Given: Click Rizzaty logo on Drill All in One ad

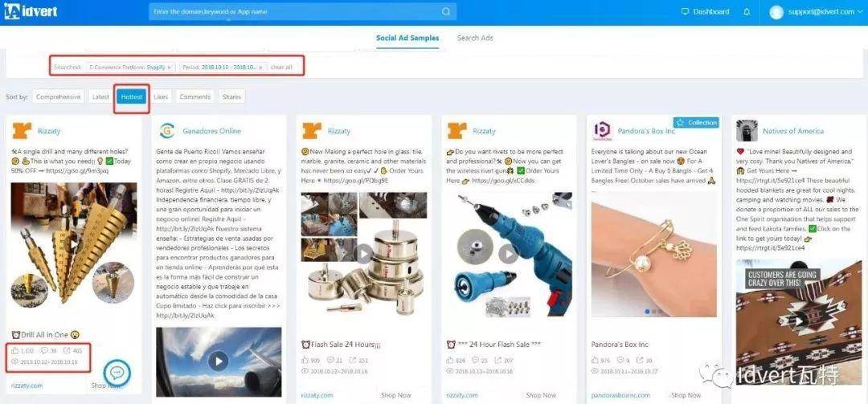Looking at the screenshot, I should point(23,131).
